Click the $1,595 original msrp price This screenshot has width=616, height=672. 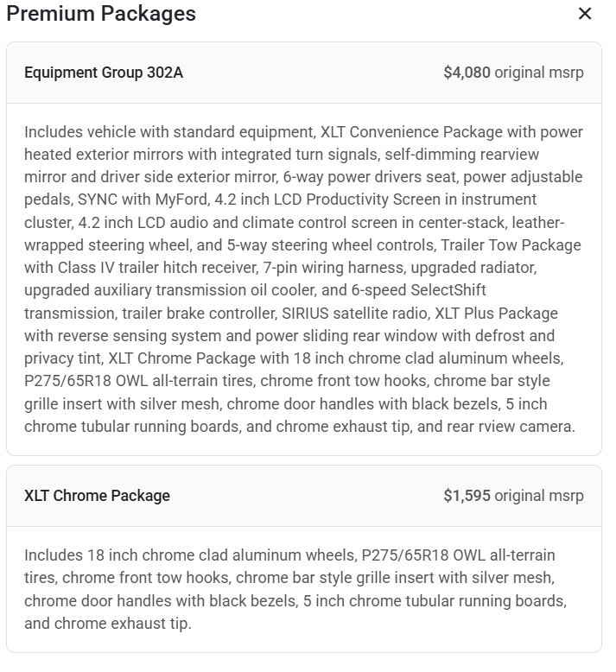[x=513, y=496]
